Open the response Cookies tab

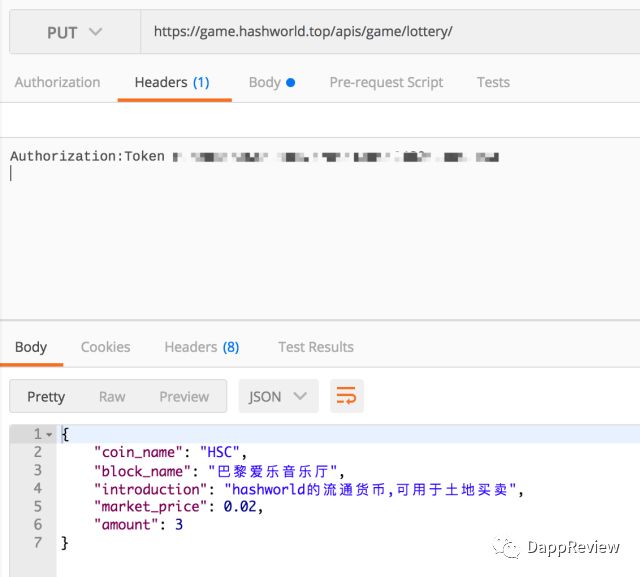click(x=106, y=347)
